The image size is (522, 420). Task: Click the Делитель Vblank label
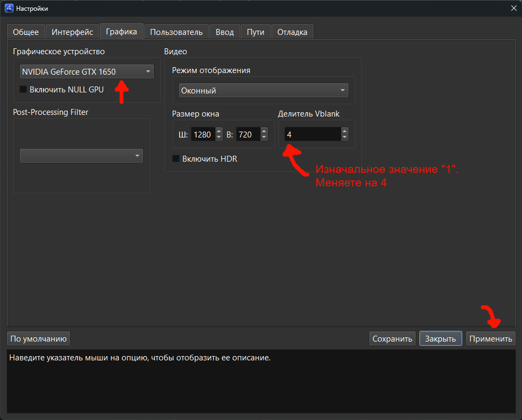[309, 114]
